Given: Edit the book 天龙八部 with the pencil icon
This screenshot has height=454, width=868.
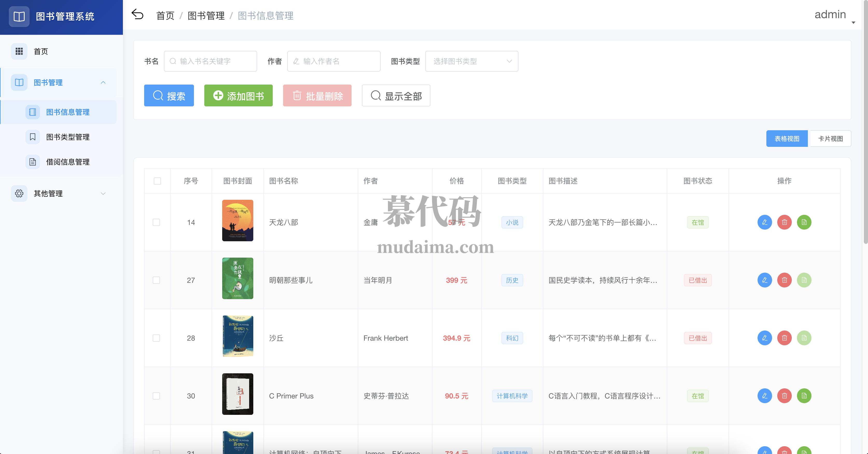Looking at the screenshot, I should [765, 222].
